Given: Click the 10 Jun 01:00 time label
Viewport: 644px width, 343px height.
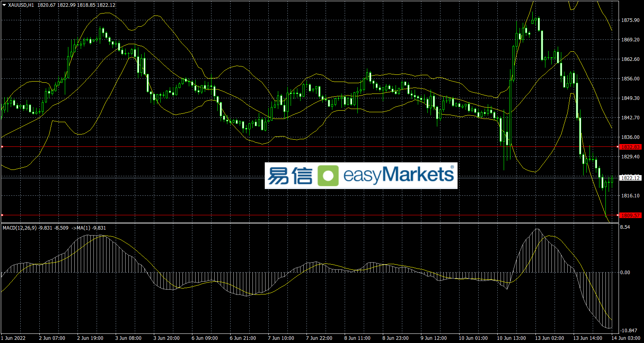Looking at the screenshot, I should (x=473, y=338).
